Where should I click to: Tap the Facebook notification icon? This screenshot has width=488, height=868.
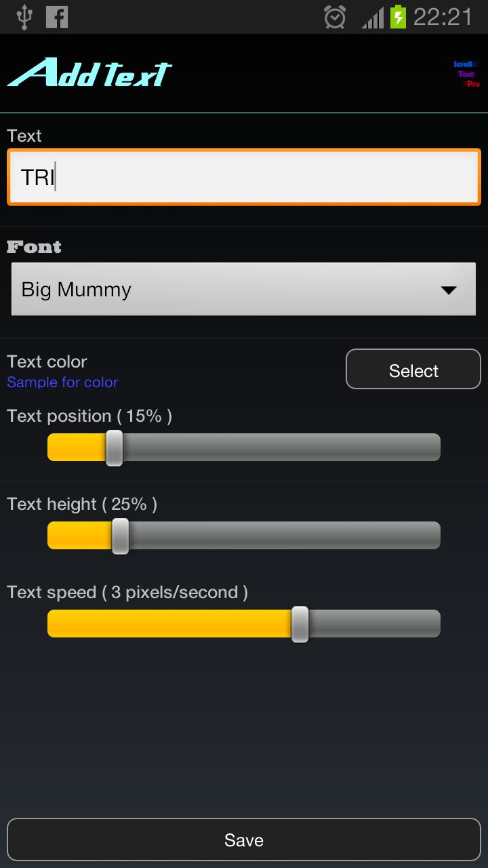[x=57, y=17]
